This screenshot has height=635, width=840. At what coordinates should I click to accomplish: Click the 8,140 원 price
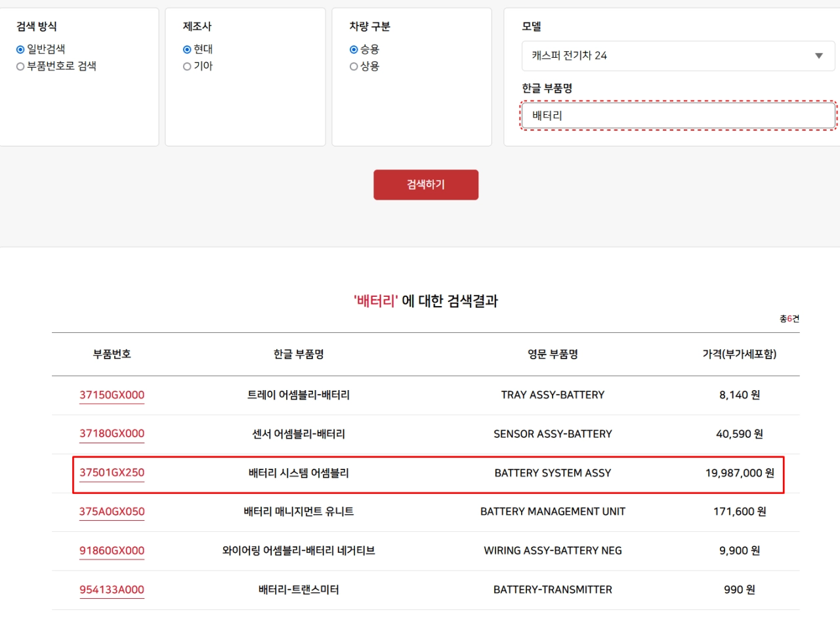740,395
